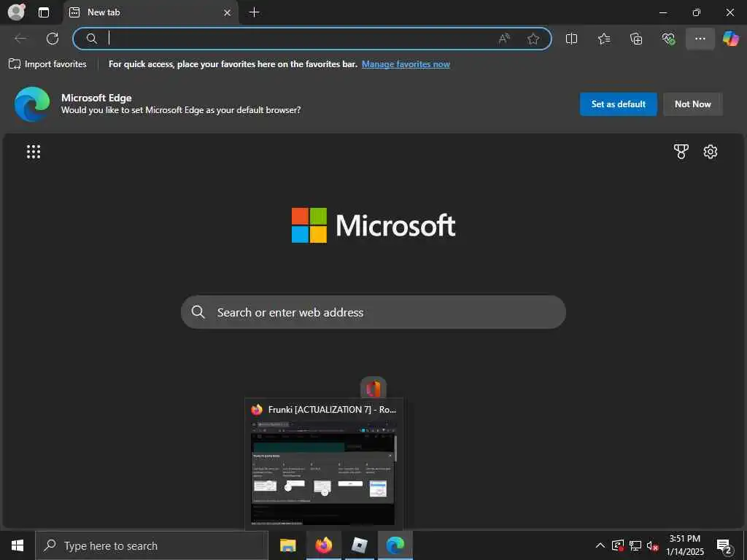Click the Search or enter web address box
This screenshot has width=747, height=560.
(373, 312)
